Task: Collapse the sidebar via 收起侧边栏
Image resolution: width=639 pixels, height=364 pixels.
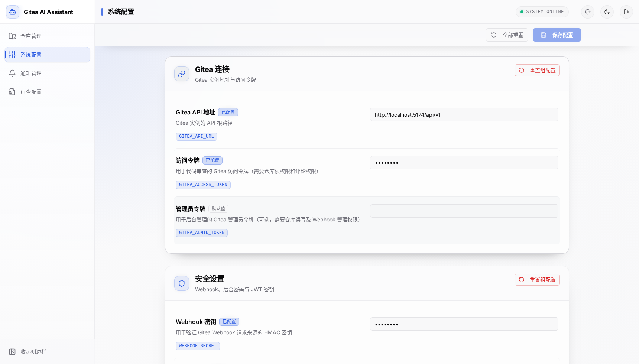Action: (47, 352)
